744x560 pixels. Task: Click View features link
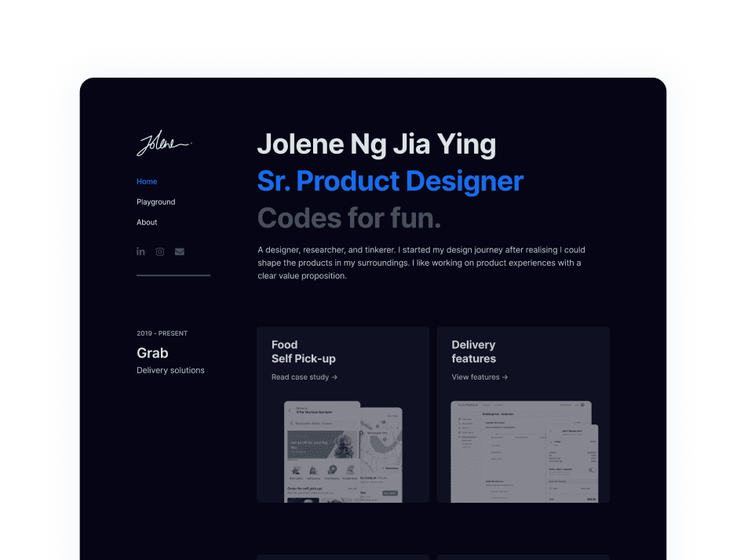pyautogui.click(x=480, y=377)
